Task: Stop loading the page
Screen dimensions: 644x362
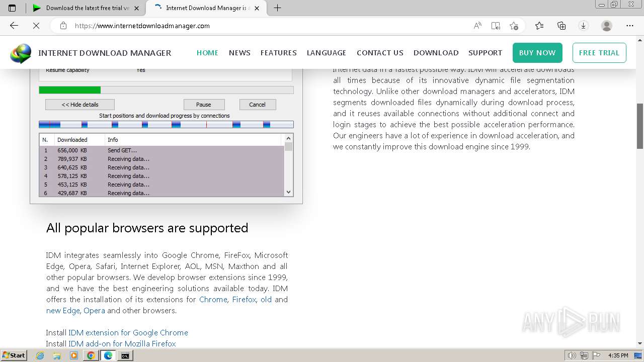Action: pos(36,26)
